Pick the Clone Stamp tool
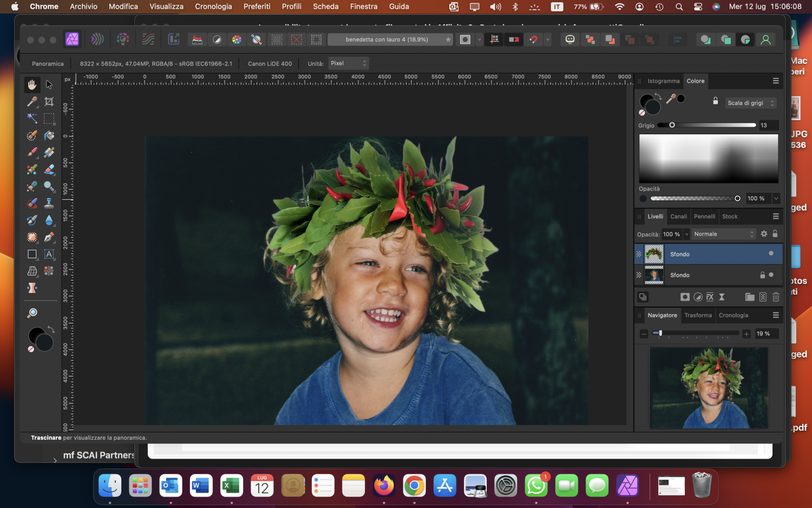 tap(49, 203)
